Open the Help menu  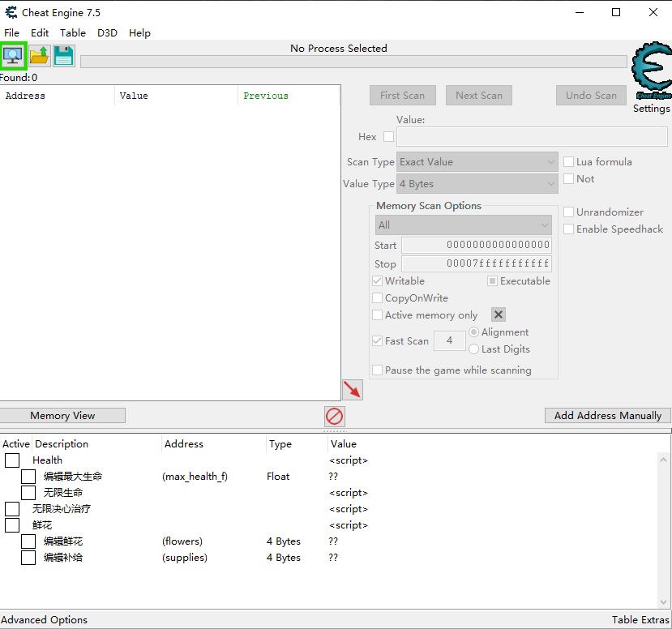pyautogui.click(x=139, y=33)
